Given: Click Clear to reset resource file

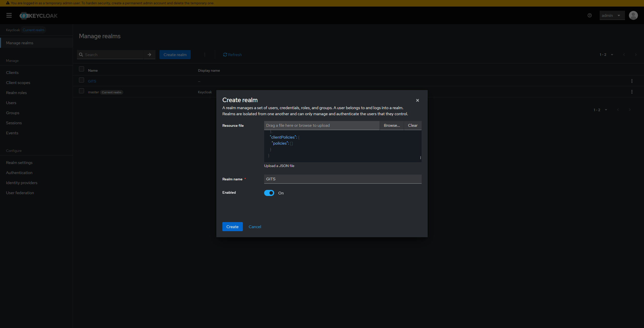Looking at the screenshot, I should pyautogui.click(x=413, y=125).
